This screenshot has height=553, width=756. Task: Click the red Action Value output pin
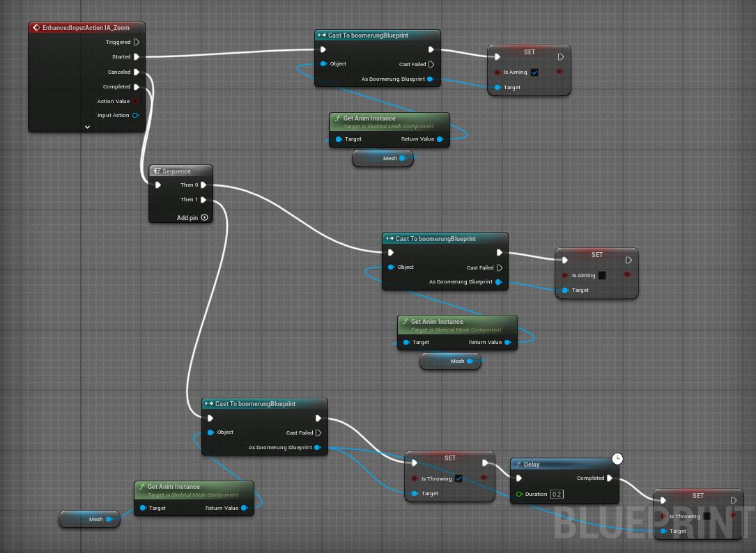[136, 102]
